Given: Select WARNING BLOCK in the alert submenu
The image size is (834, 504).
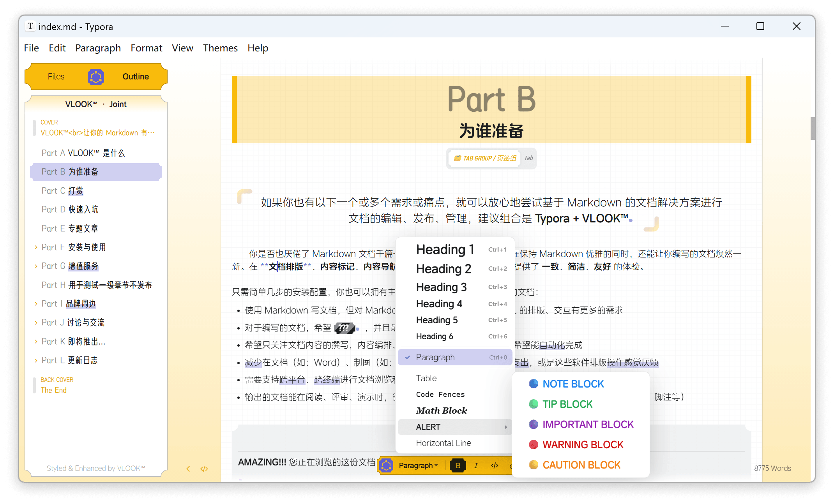Looking at the screenshot, I should pyautogui.click(x=580, y=445).
